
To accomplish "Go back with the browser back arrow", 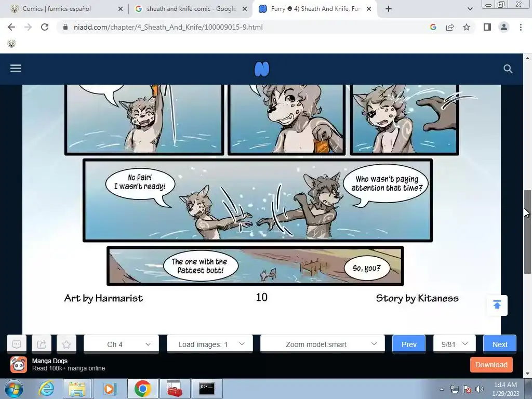I will [11, 27].
